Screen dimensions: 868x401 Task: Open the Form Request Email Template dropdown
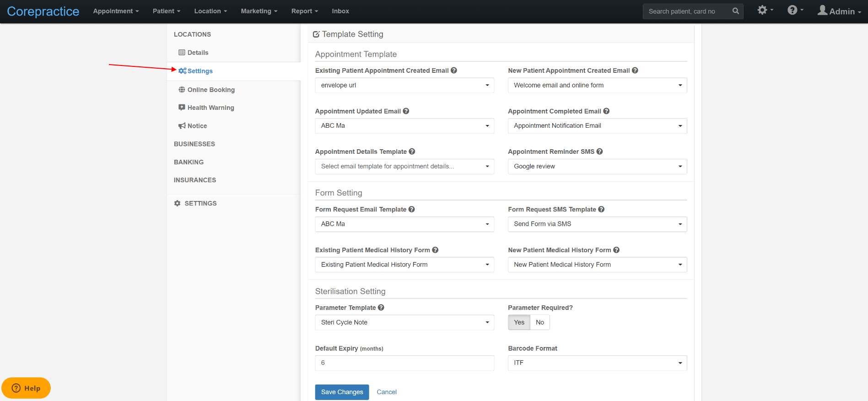(404, 224)
